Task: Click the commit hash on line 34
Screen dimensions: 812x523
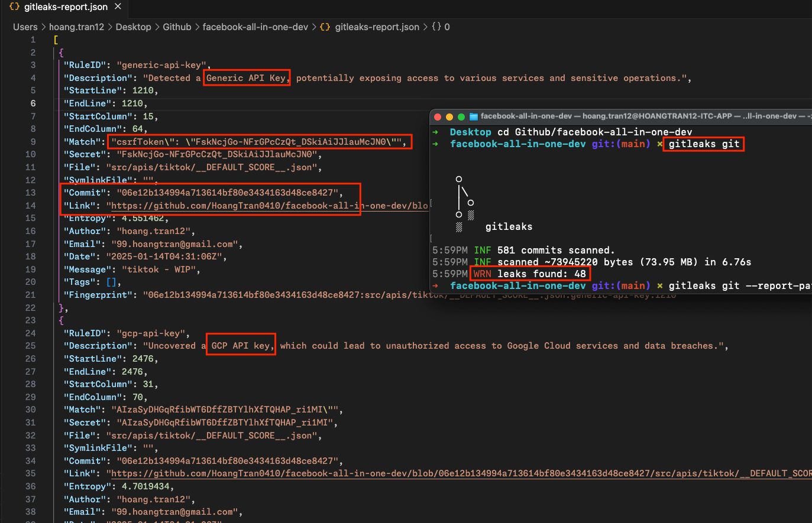Action: [x=227, y=461]
